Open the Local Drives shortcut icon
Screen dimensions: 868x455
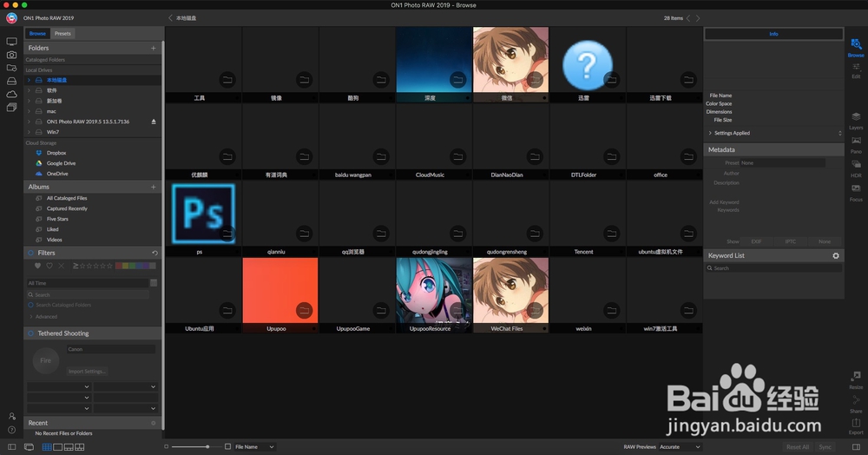[11, 81]
